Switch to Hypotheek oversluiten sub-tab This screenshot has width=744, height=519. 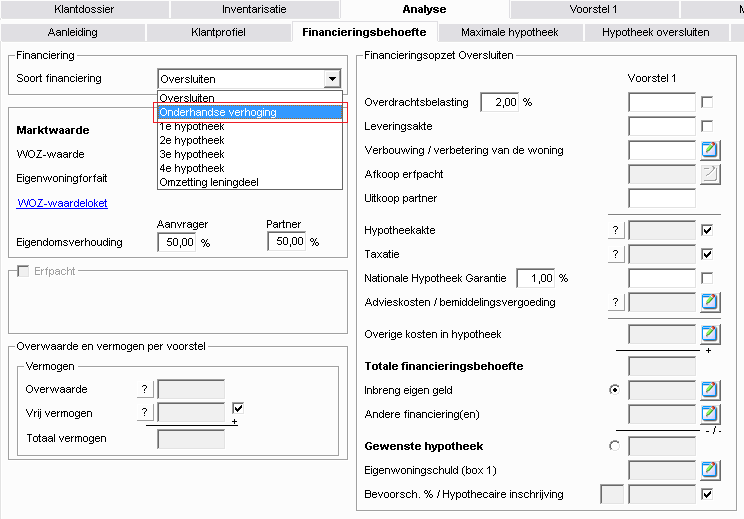[x=656, y=32]
